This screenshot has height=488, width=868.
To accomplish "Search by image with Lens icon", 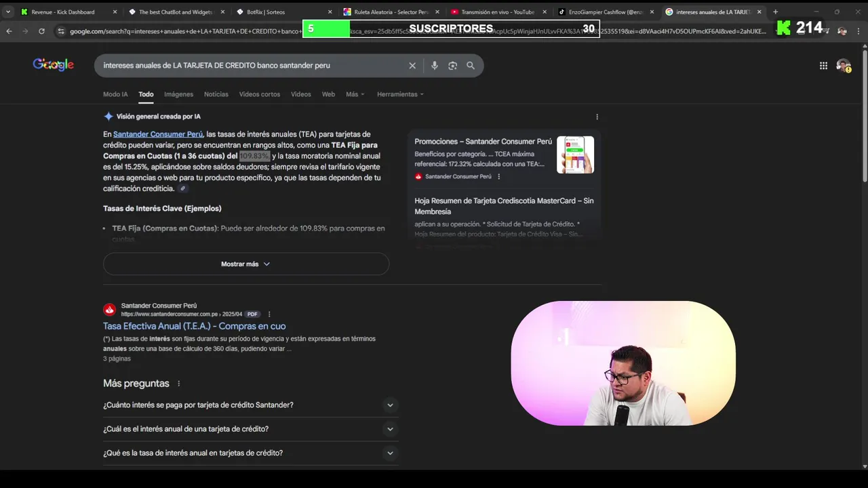I will (452, 66).
